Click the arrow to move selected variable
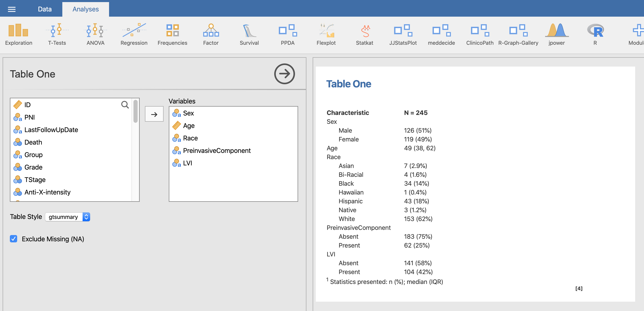The image size is (644, 311). 154,114
